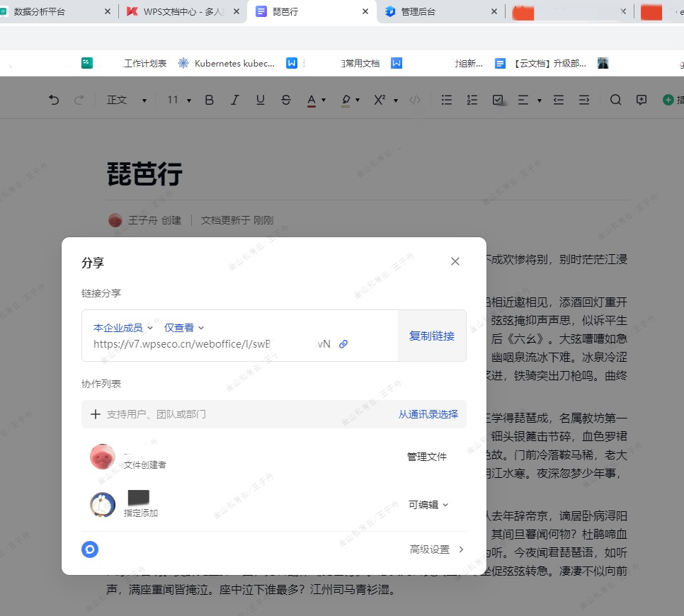The image size is (684, 616).
Task: Close the 分享 dialog with the X
Action: (455, 261)
